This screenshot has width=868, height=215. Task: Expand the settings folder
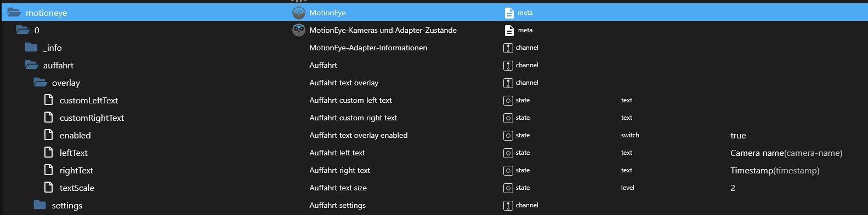click(39, 205)
